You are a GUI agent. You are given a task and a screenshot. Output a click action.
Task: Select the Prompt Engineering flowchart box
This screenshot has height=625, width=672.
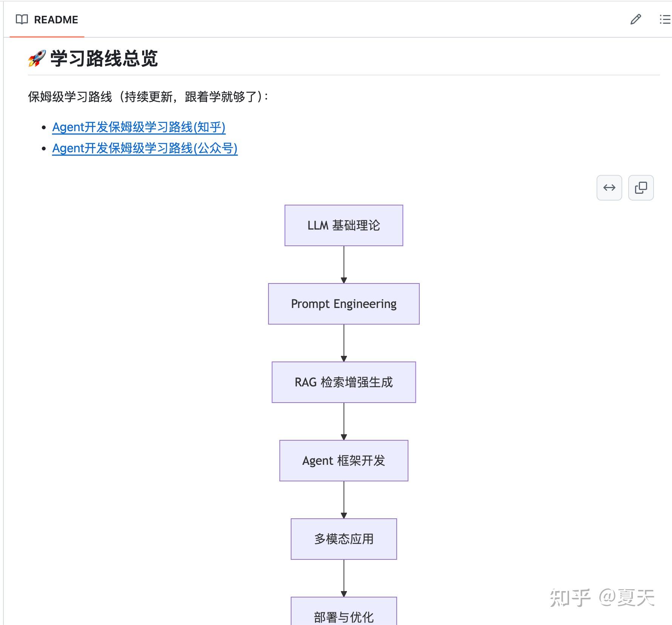[344, 304]
